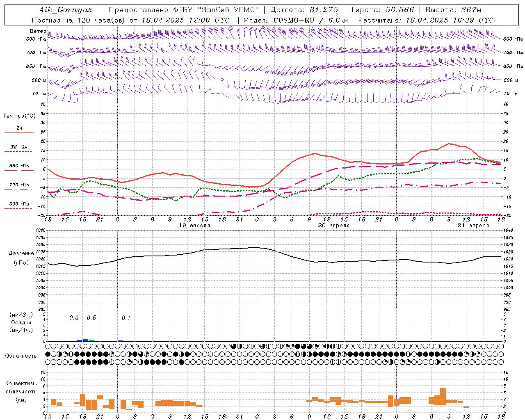The image size is (525, 420).
Task: Click the 0.1 precipitation value
Action: 126,317
